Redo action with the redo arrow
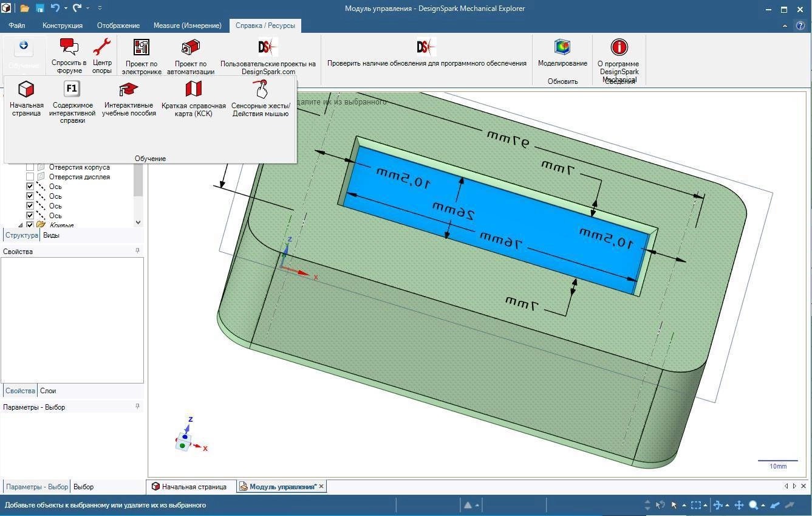812x516 pixels. 77,9
